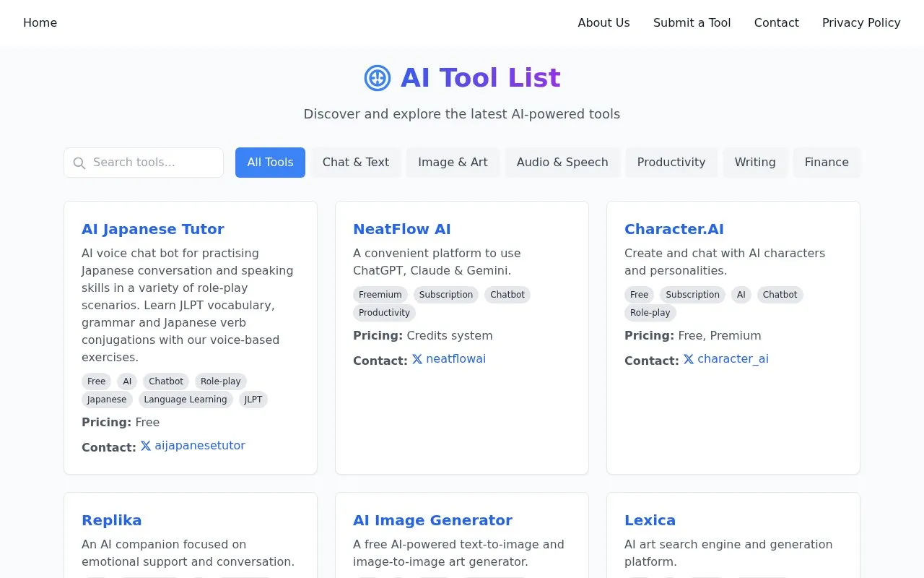Screen dimensions: 924x578
Task: Click the NeatFlow AI description text
Action: (x=437, y=262)
